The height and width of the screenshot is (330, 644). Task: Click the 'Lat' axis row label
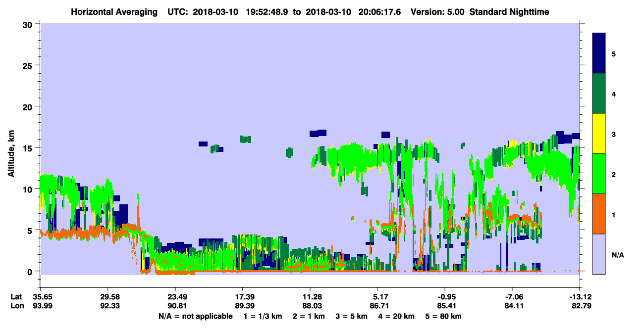(x=16, y=297)
